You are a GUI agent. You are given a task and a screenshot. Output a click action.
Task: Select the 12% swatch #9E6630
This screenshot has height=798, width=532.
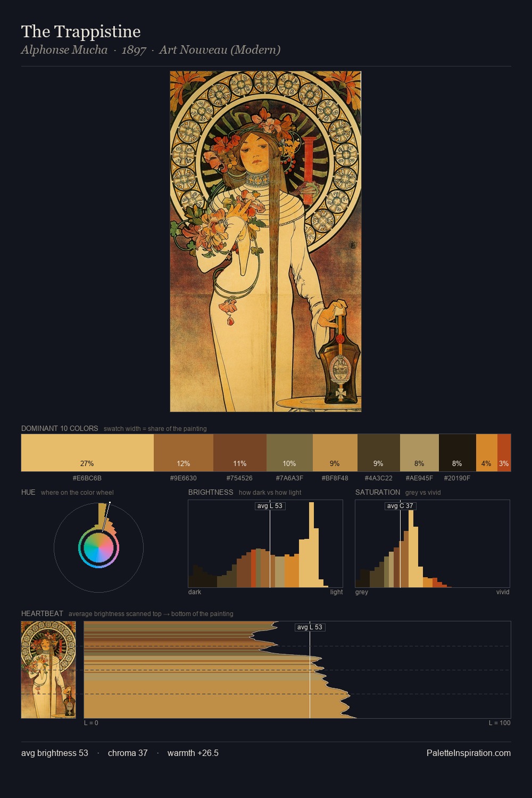pyautogui.click(x=184, y=453)
